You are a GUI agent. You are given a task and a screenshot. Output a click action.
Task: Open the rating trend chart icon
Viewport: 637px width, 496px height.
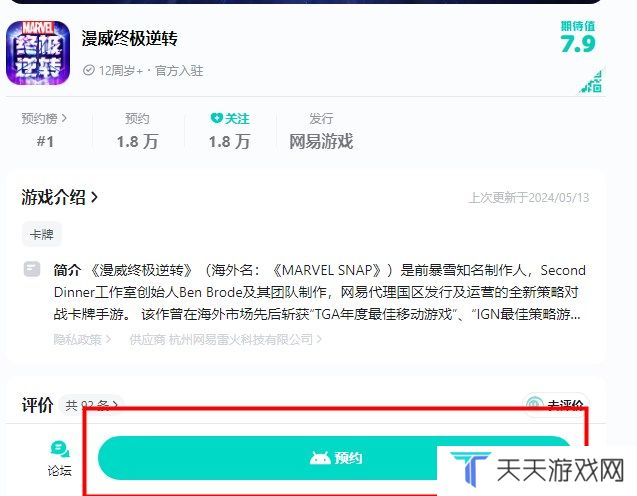591,82
